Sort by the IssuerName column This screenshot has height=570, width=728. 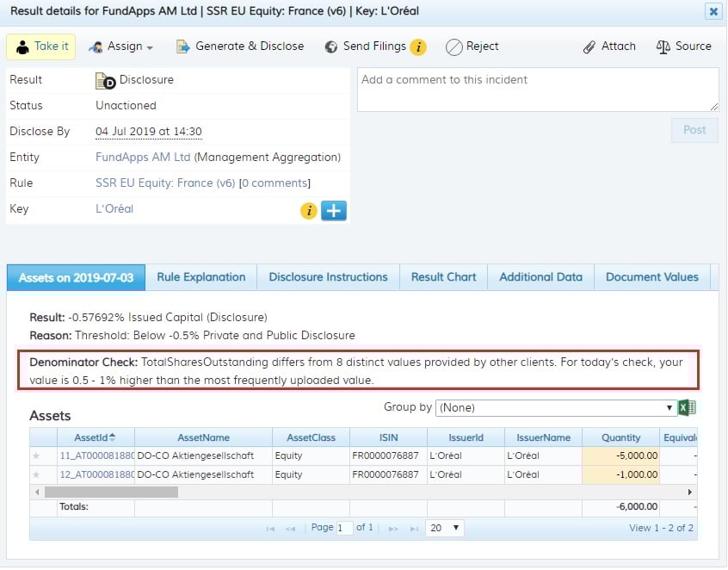click(x=543, y=437)
